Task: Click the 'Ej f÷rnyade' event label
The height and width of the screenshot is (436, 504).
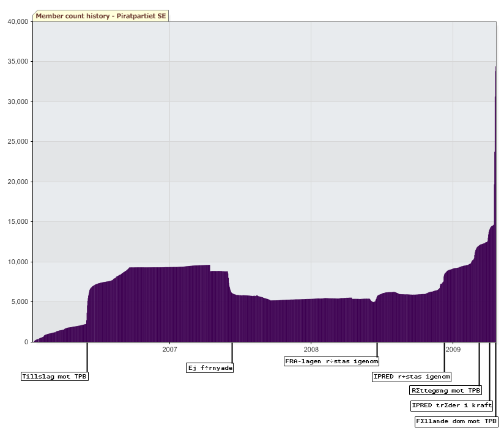Action: [210, 368]
